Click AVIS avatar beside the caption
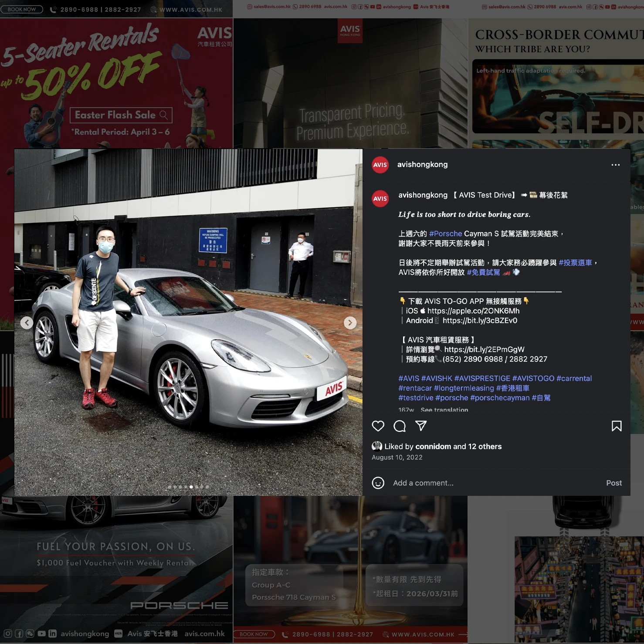This screenshot has height=644, width=644. point(380,199)
